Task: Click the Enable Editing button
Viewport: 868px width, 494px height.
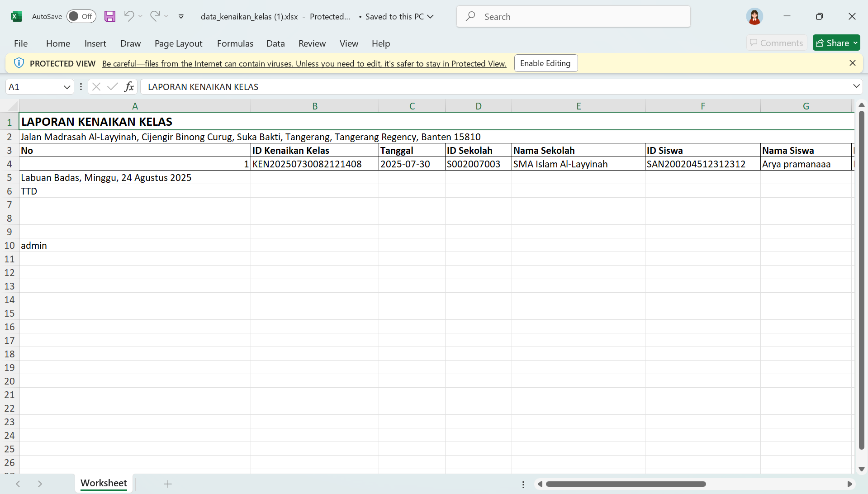Action: [545, 63]
